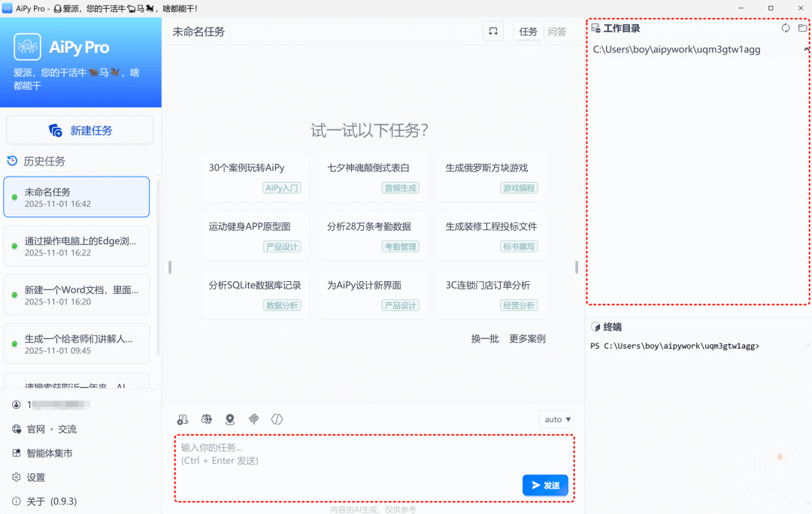Click the user account icon
This screenshot has width=812, height=514.
(x=17, y=405)
